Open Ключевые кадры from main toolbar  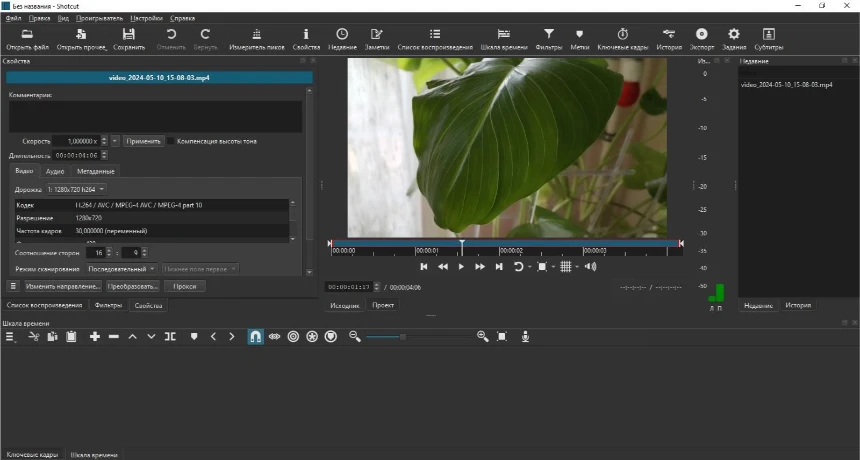tap(623, 39)
